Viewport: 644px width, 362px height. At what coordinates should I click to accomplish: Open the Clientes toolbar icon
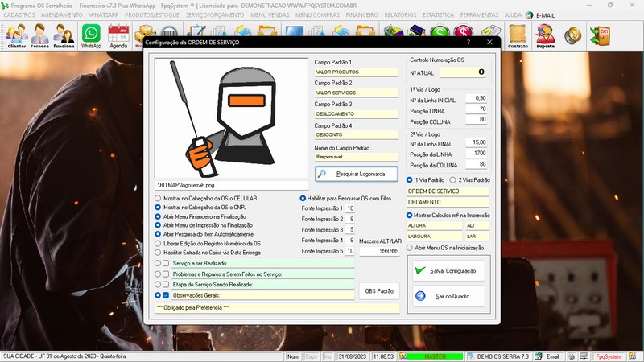[x=16, y=35]
